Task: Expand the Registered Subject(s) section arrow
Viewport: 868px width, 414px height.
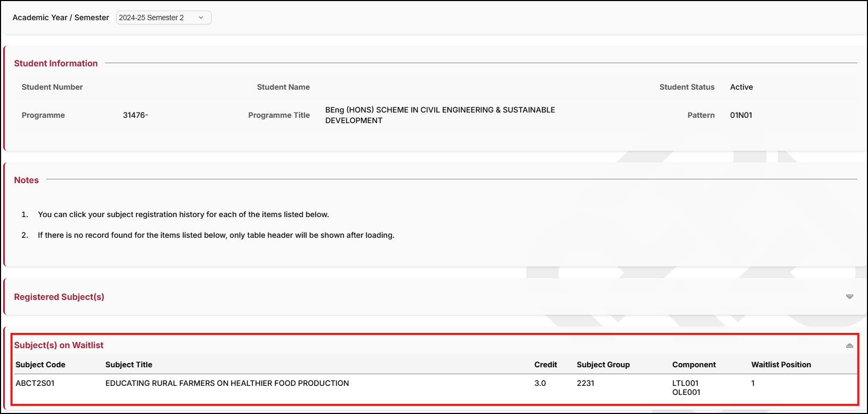Action: pos(849,297)
